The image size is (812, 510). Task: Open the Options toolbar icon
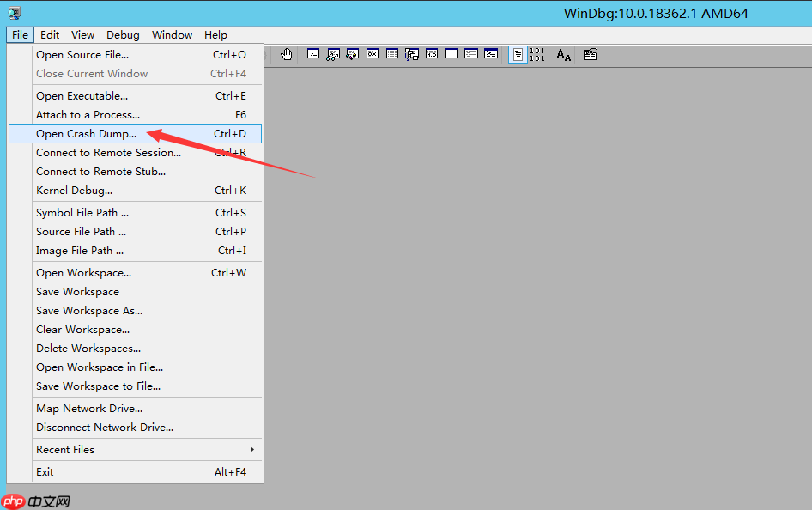(591, 54)
